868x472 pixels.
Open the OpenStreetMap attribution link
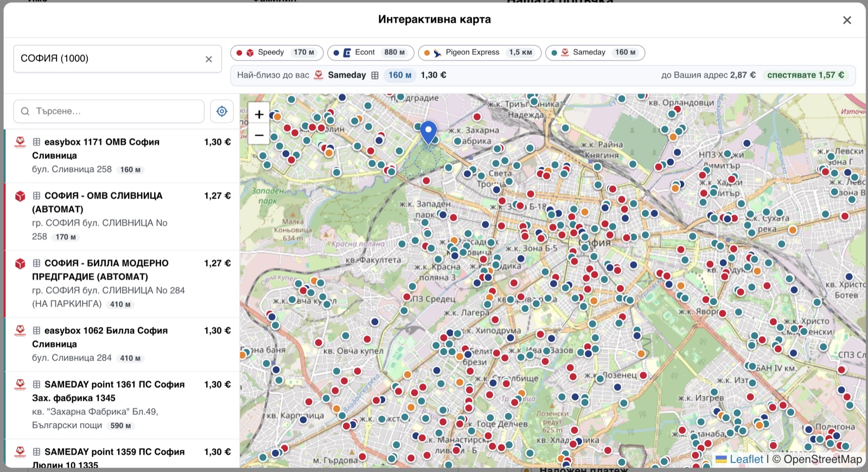click(x=822, y=459)
